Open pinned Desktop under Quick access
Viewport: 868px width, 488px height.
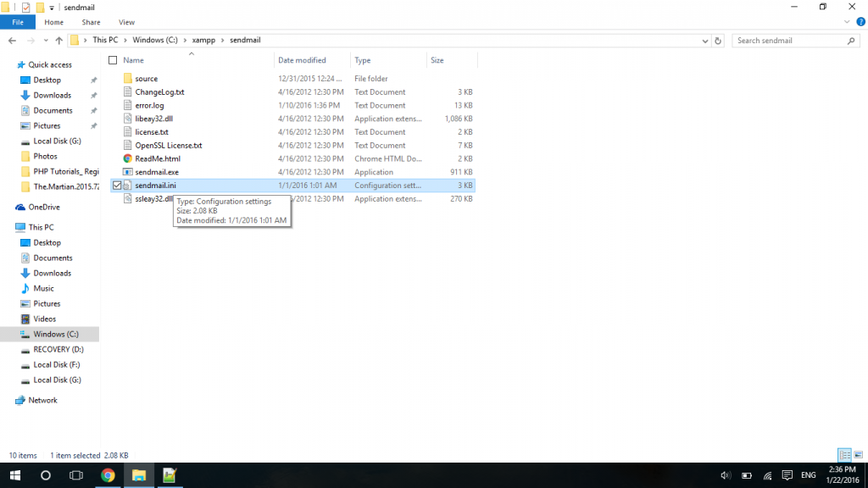47,80
